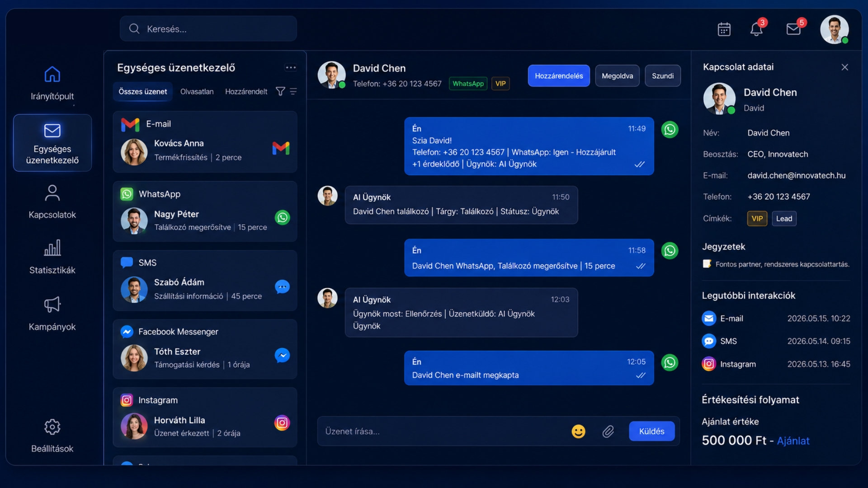Open Tóth Eszter Messenger conversation

(205, 349)
